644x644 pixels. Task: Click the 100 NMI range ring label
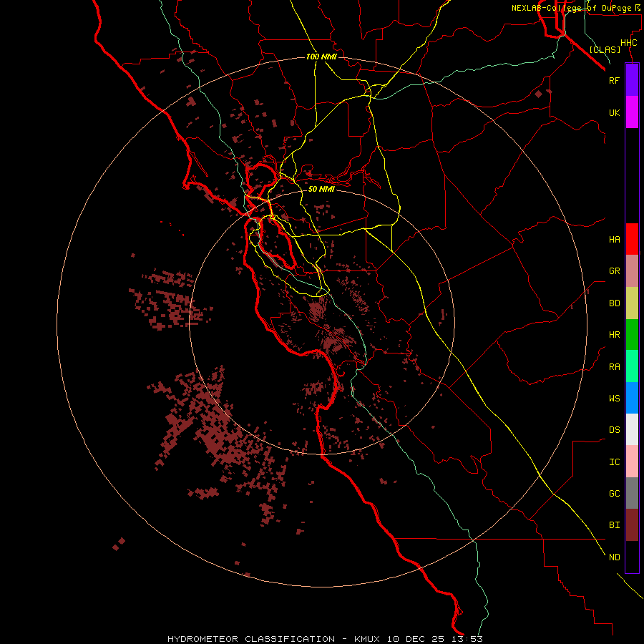pos(321,57)
